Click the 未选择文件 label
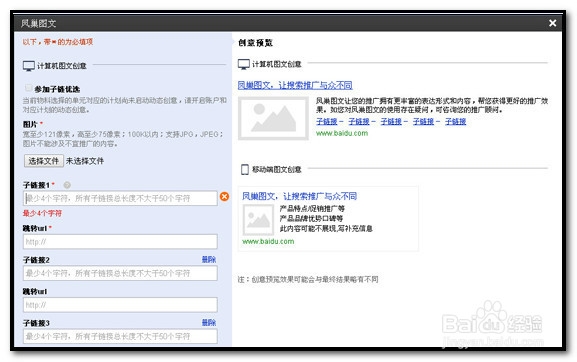 pyautogui.click(x=85, y=161)
